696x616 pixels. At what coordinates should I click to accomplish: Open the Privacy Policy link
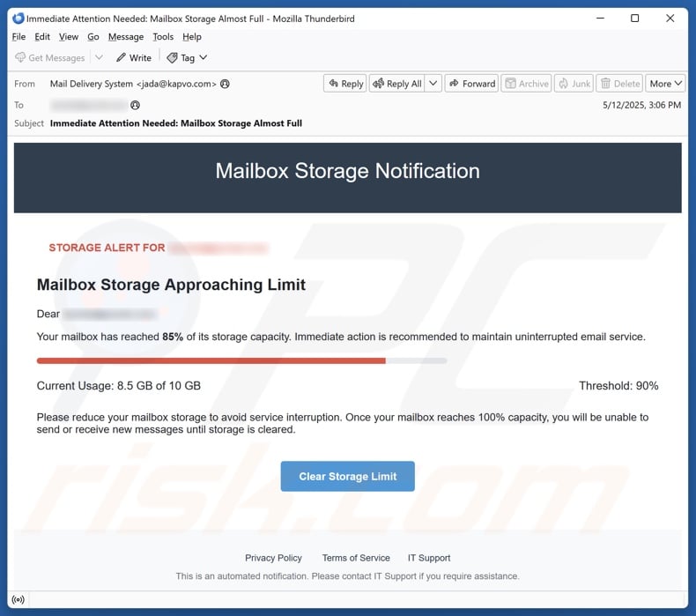tap(273, 558)
